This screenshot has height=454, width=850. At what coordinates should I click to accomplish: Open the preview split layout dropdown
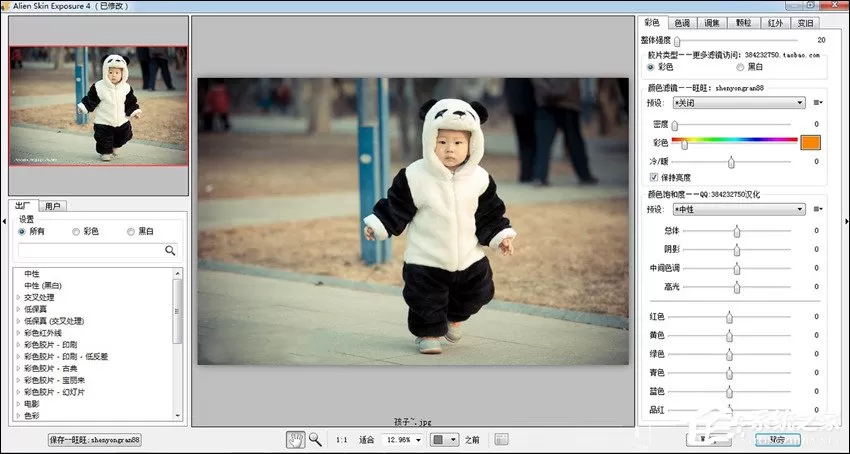[445, 439]
